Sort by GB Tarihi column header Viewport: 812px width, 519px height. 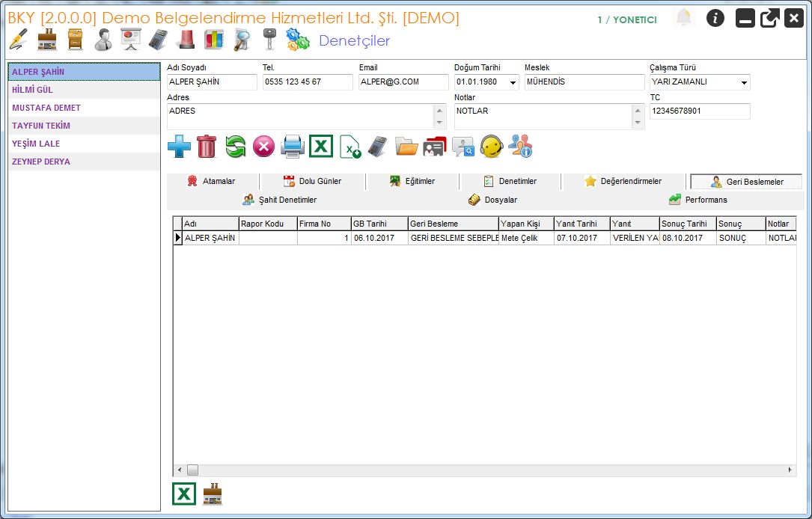[x=379, y=224]
